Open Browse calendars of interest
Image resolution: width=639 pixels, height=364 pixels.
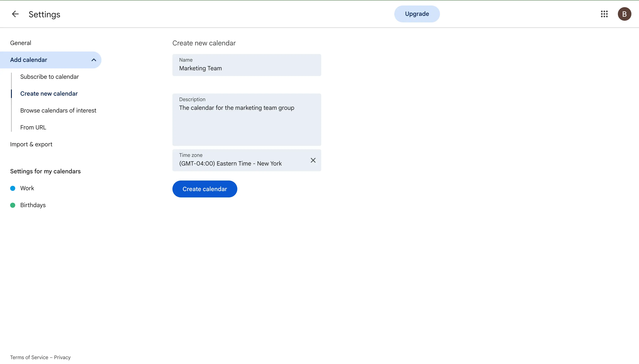point(58,110)
